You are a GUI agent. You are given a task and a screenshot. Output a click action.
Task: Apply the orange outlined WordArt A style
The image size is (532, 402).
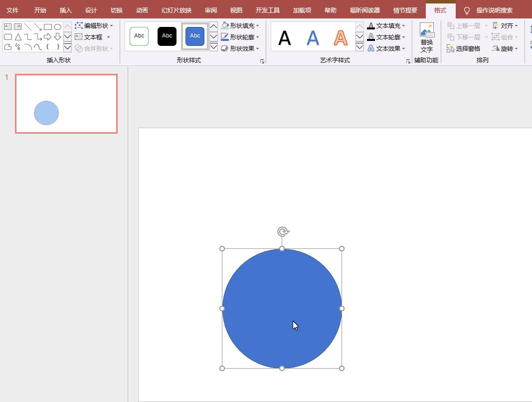coord(341,37)
